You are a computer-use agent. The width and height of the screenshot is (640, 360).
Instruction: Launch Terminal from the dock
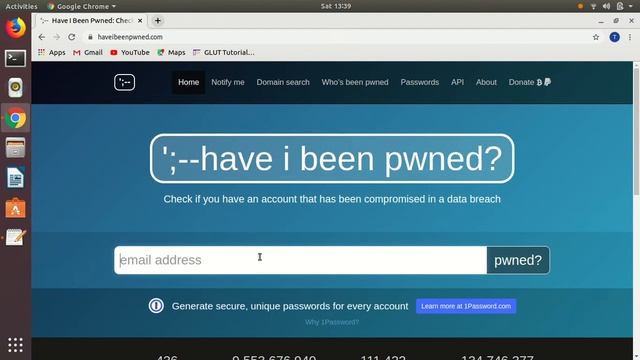[x=16, y=58]
